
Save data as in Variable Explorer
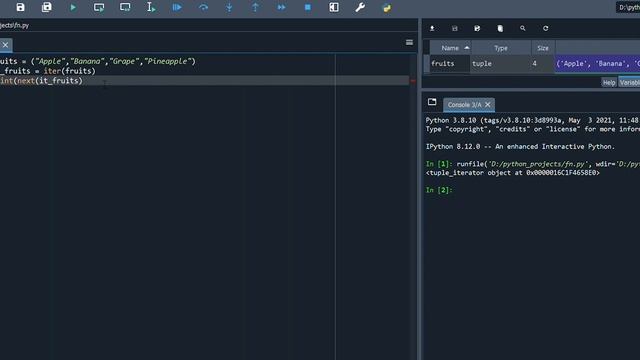(x=477, y=28)
